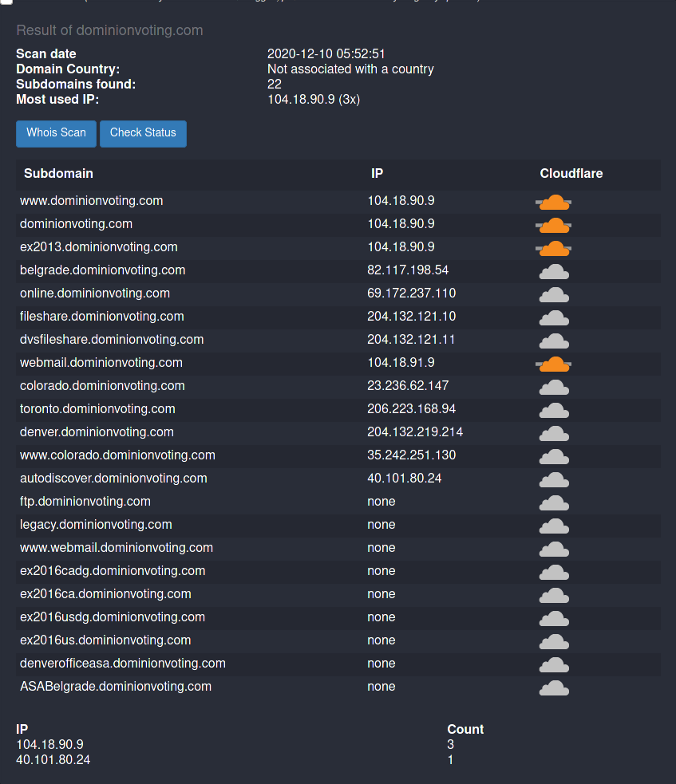Image resolution: width=676 pixels, height=784 pixels.
Task: Click IP address 206.223.168.94
Action: tap(411, 408)
